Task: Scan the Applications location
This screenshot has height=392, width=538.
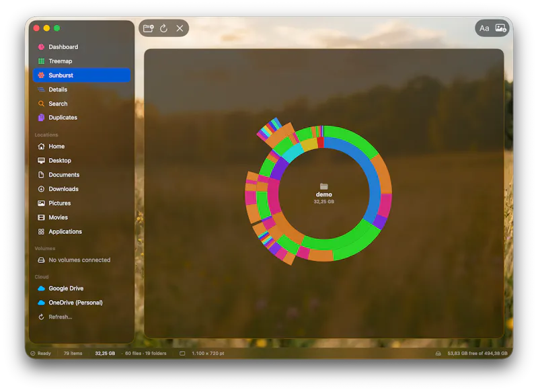Action: (x=81, y=231)
